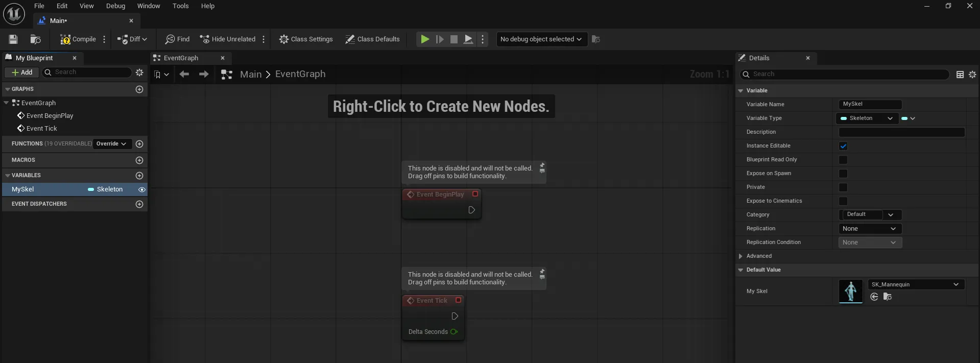Click the Add button in My Blueprint
The image size is (980, 363).
click(21, 72)
